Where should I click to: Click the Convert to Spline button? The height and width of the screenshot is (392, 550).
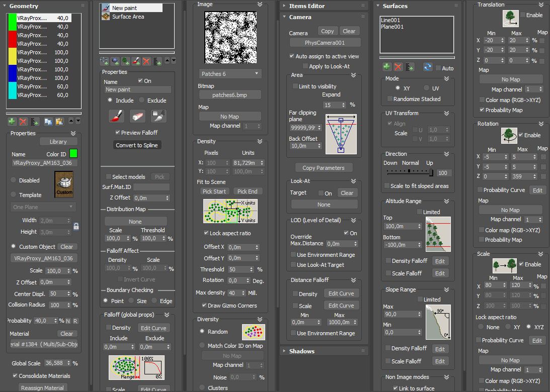click(x=137, y=145)
